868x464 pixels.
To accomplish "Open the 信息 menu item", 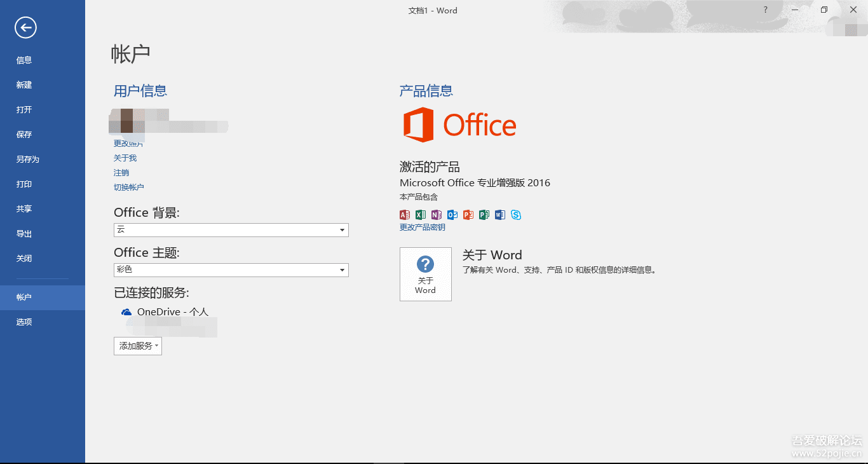I will [x=43, y=60].
